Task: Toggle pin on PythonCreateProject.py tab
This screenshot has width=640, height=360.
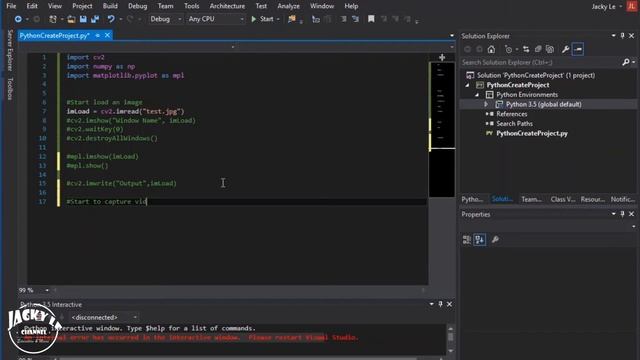Action: point(98,36)
